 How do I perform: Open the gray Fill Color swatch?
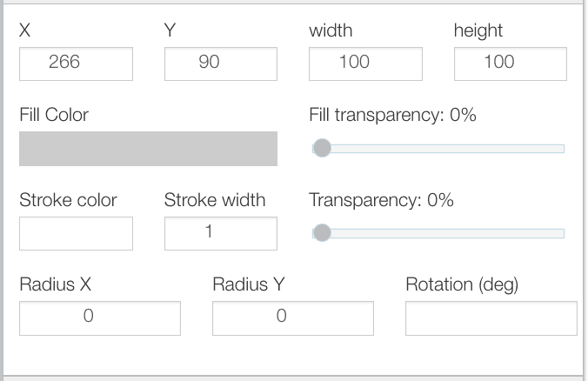pyautogui.click(x=148, y=149)
